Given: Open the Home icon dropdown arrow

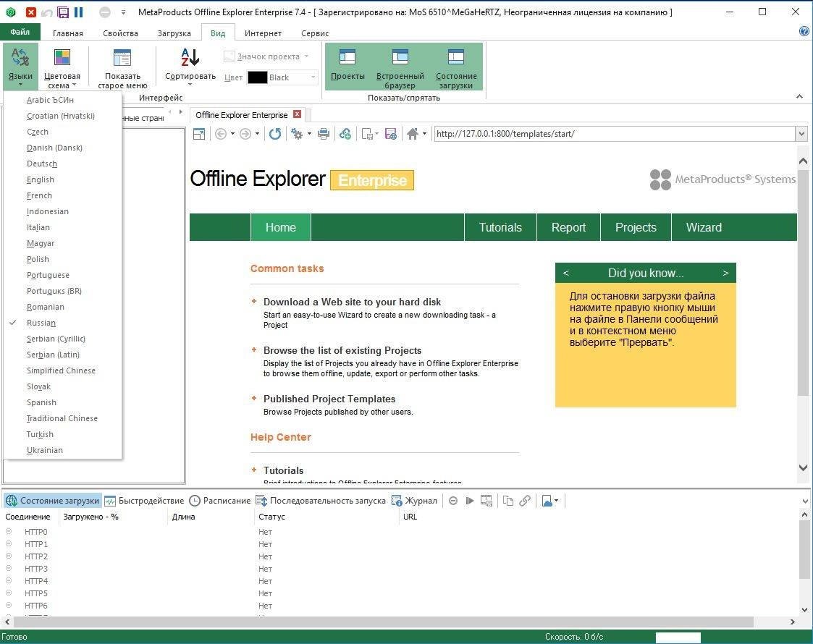Looking at the screenshot, I should 425,134.
